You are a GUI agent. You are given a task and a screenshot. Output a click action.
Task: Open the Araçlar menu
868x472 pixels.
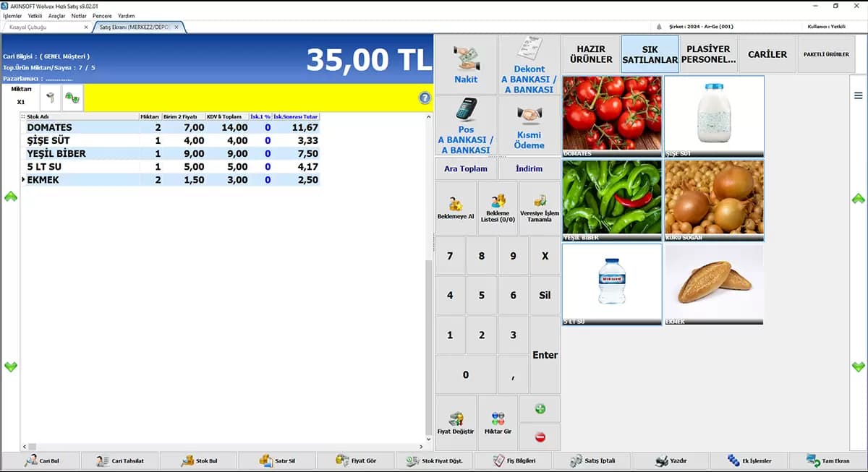[56, 15]
